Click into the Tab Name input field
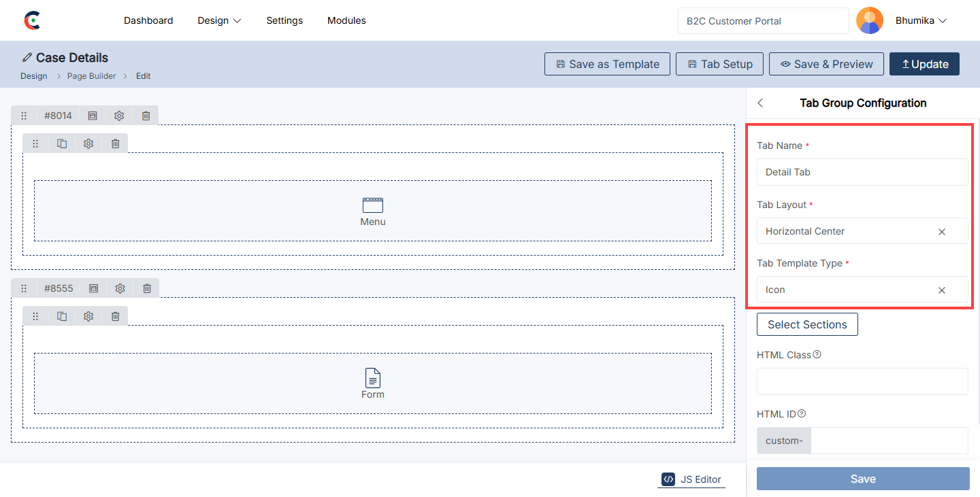 point(862,172)
